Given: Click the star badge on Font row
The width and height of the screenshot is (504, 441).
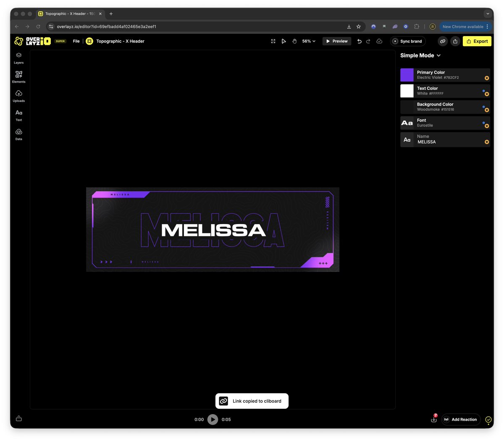Looking at the screenshot, I should coord(487,126).
